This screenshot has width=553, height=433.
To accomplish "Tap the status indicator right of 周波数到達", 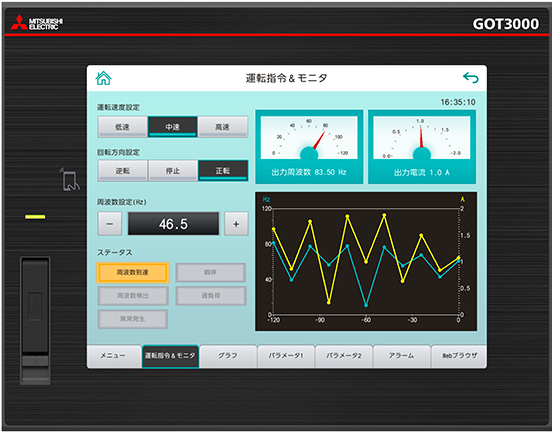I will 211,272.
